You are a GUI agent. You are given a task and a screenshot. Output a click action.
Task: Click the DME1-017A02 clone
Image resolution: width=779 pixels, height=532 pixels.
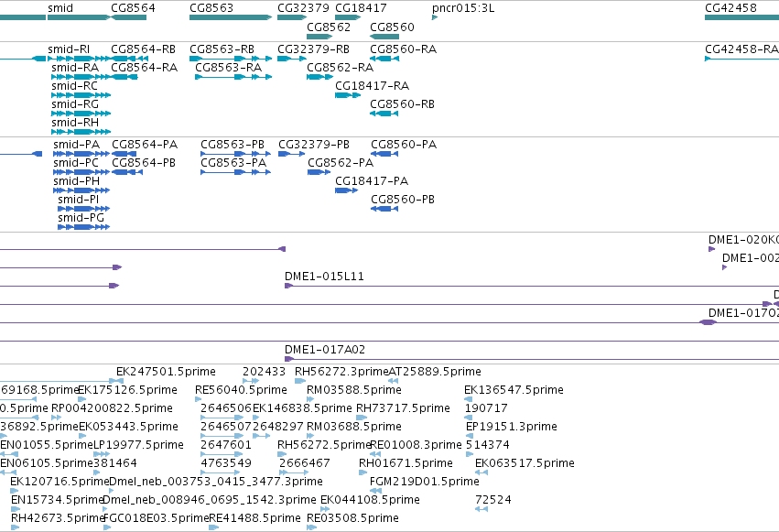(325, 350)
